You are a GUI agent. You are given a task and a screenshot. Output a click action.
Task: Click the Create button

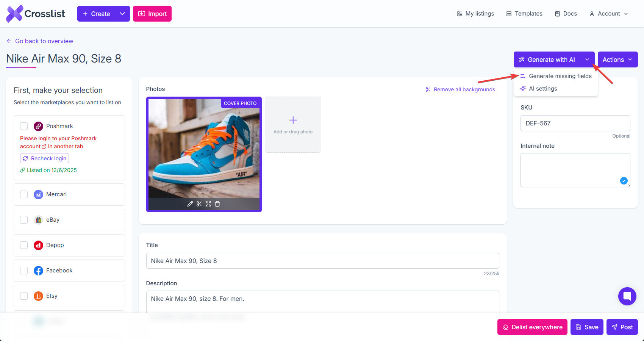tap(96, 14)
